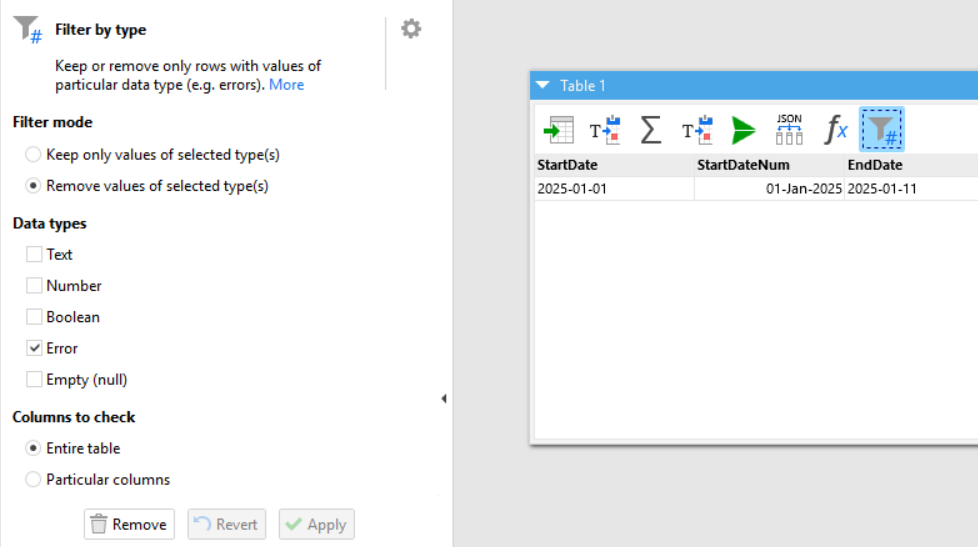Select the highlighted filter by type icon
978x547 pixels.
[x=881, y=130]
